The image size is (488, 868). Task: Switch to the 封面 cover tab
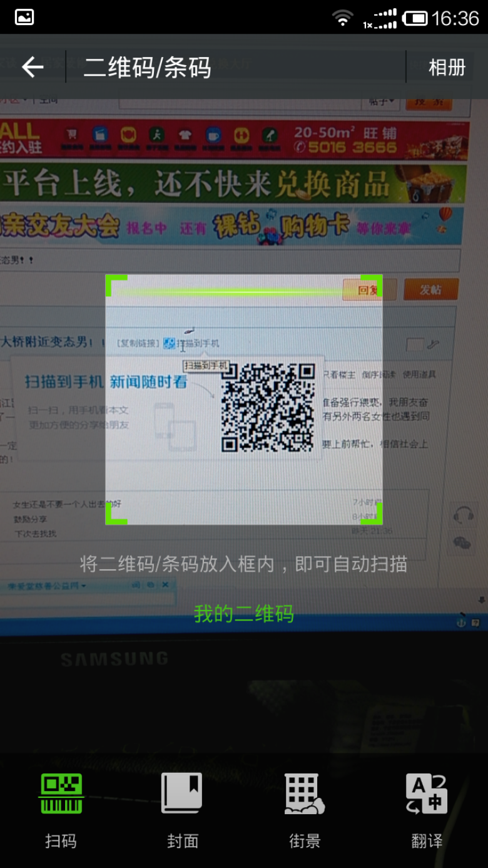pos(183,810)
